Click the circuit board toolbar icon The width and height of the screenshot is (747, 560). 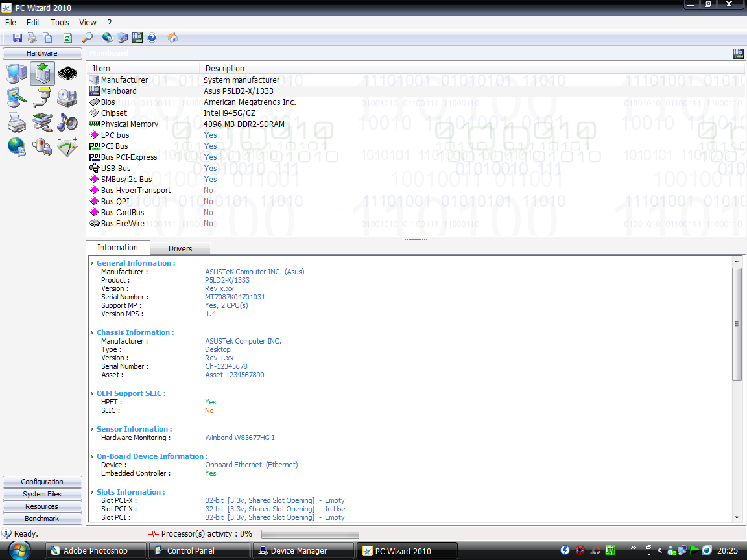137,38
